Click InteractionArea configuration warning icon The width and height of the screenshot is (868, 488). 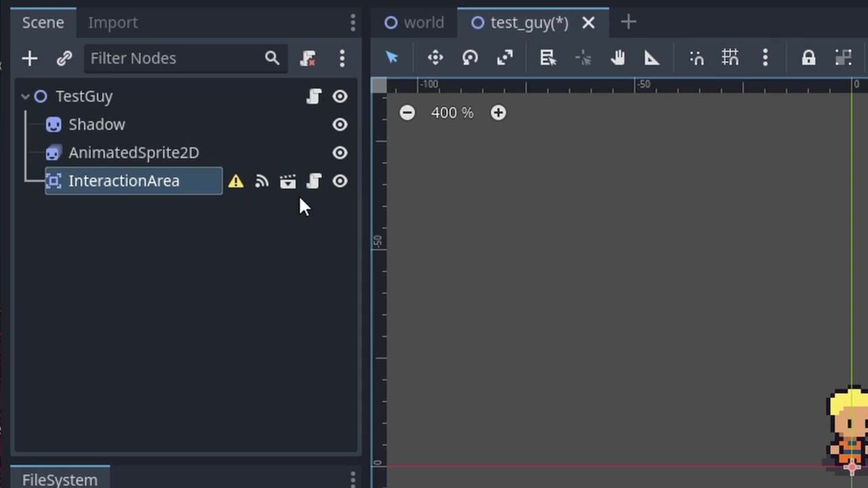pos(235,181)
